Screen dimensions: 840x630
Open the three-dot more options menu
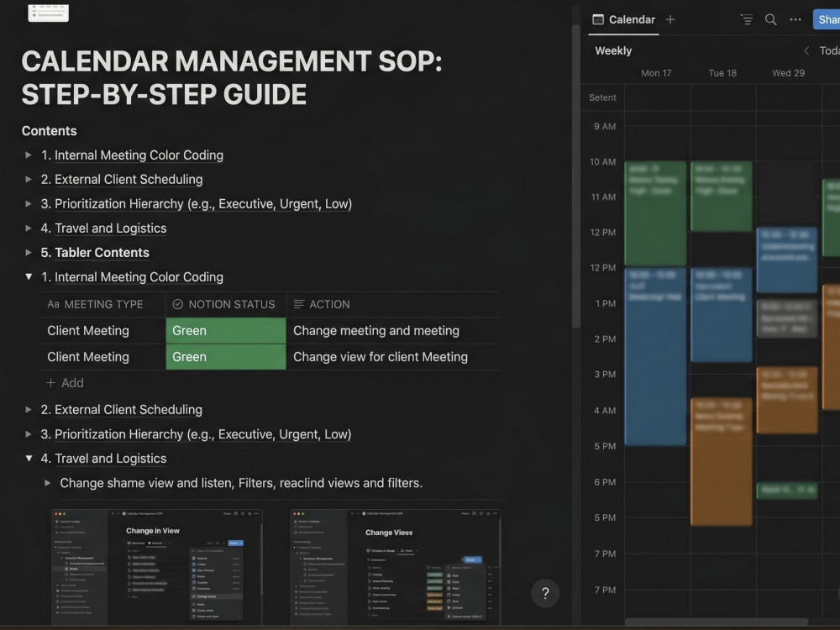pyautogui.click(x=795, y=20)
